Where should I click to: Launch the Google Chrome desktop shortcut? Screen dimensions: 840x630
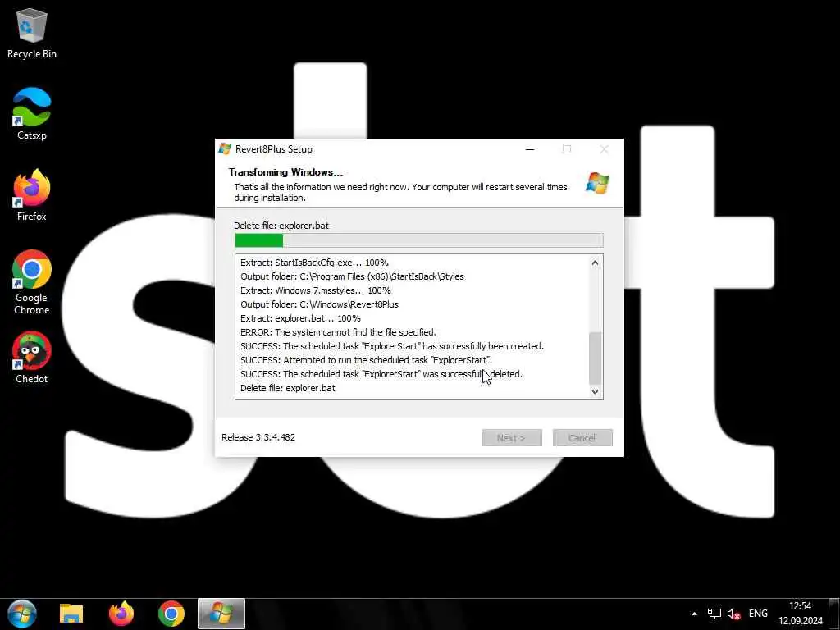[32, 282]
